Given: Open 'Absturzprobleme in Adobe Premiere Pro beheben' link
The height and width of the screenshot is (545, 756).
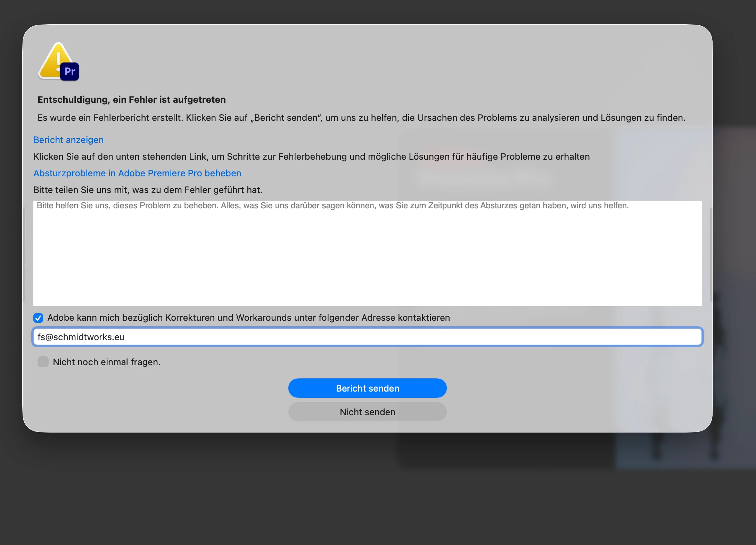Looking at the screenshot, I should pos(137,173).
